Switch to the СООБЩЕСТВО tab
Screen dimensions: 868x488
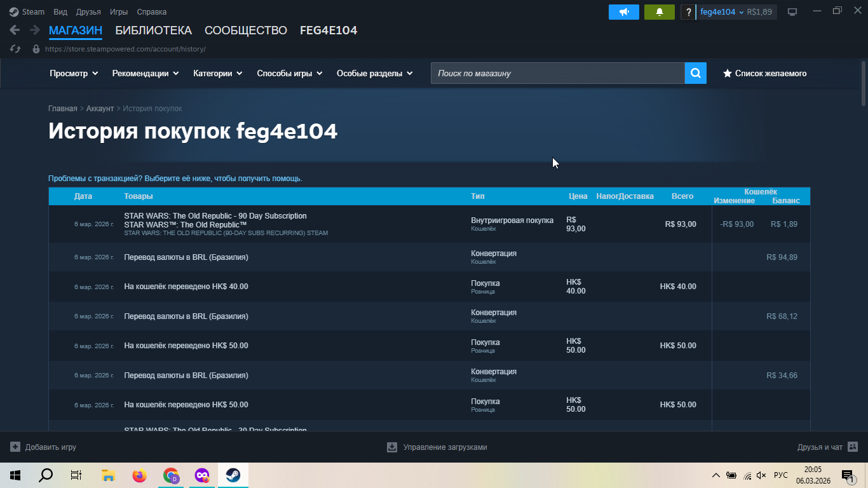[246, 30]
